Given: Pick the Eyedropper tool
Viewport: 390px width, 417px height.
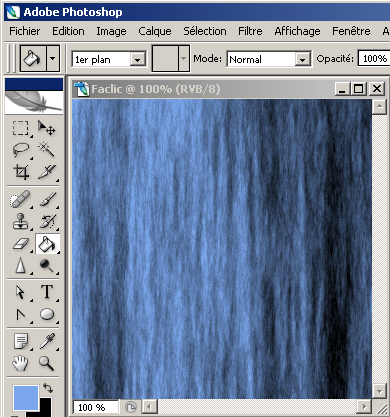Looking at the screenshot, I should (x=47, y=341).
